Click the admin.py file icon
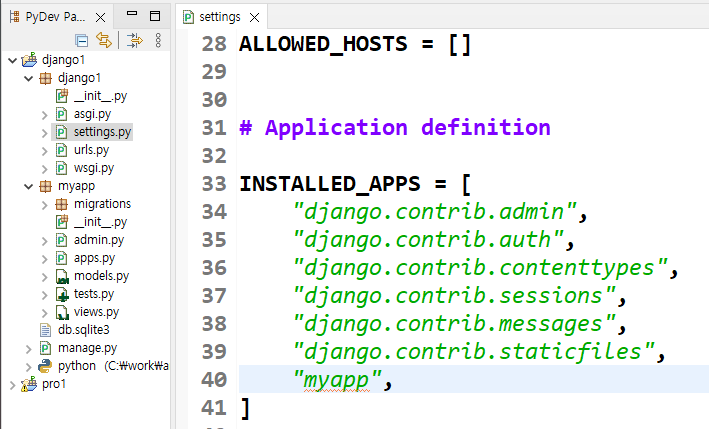This screenshot has width=709, height=429. [61, 240]
